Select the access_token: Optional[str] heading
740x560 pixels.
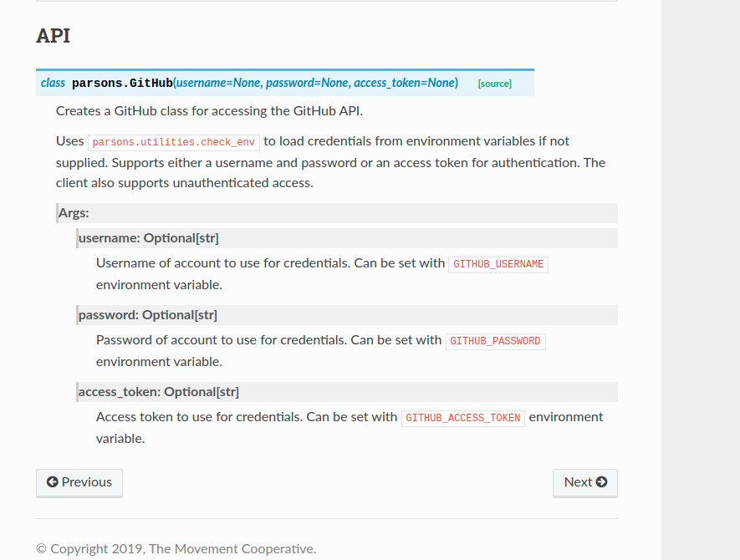point(158,391)
